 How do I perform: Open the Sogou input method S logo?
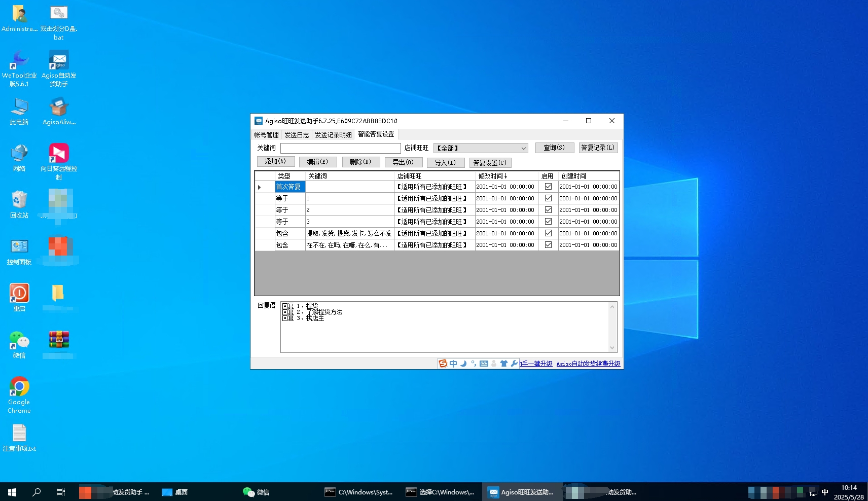click(443, 364)
